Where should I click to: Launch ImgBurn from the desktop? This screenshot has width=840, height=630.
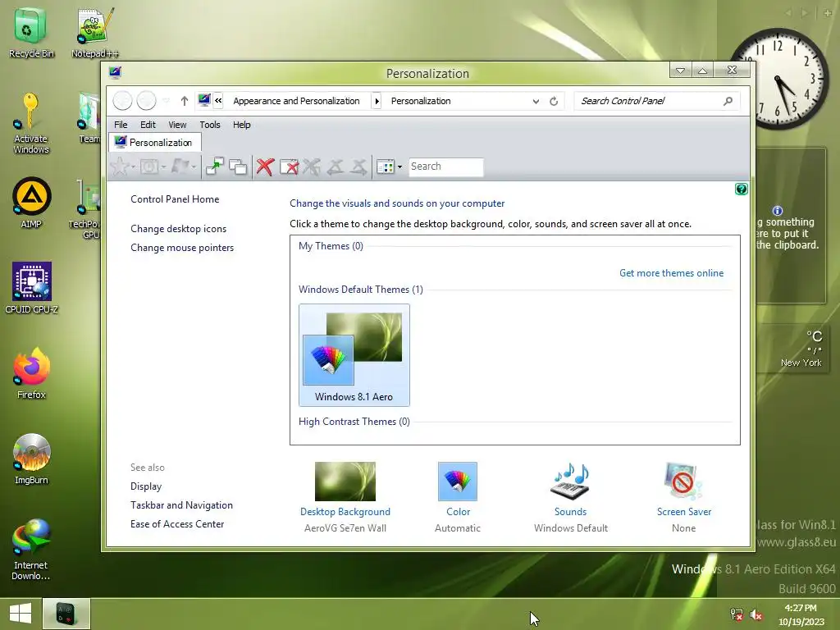32,459
